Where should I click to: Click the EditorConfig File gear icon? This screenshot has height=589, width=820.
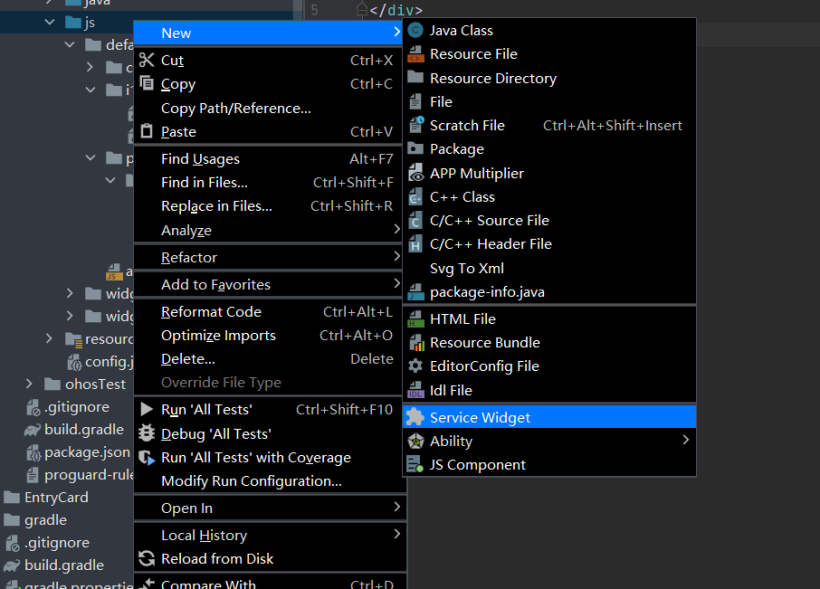(x=415, y=366)
